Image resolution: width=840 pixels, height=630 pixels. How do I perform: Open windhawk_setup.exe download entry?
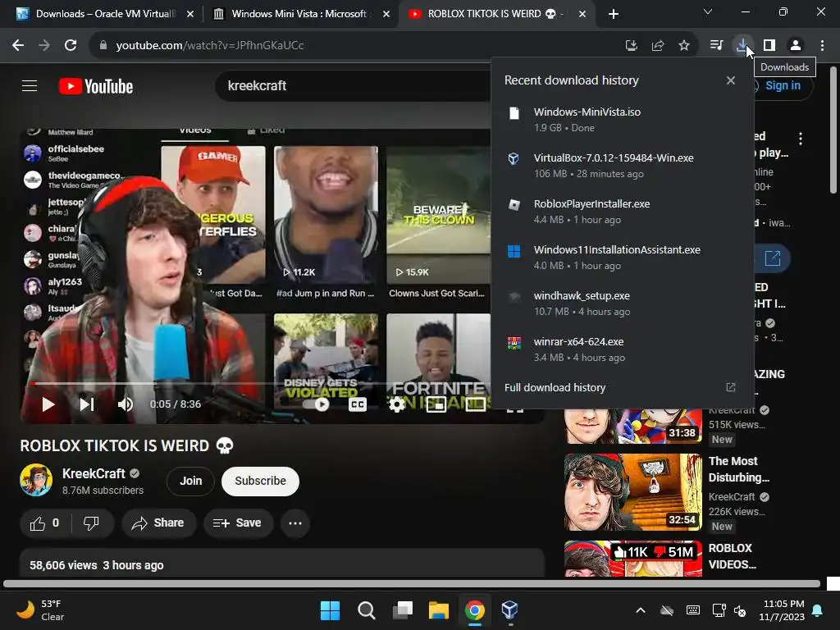623,304
